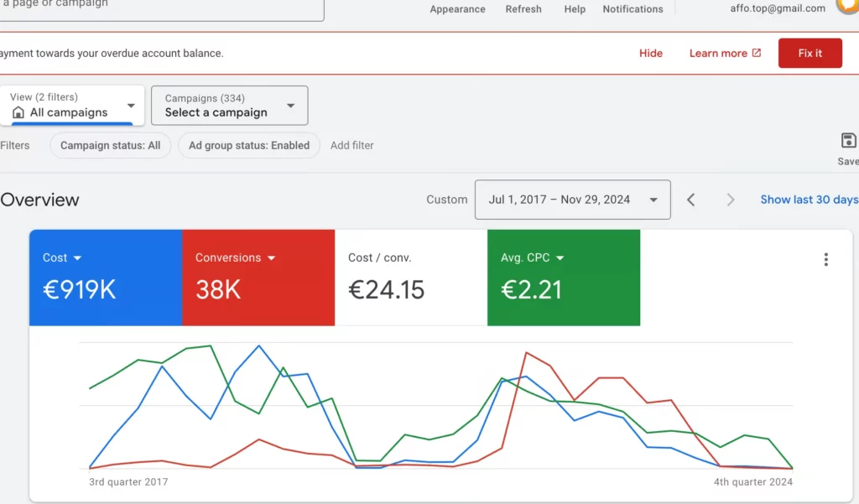Open the Conversions metric dropdown arrow
Screen dimensions: 859x504
click(x=271, y=258)
